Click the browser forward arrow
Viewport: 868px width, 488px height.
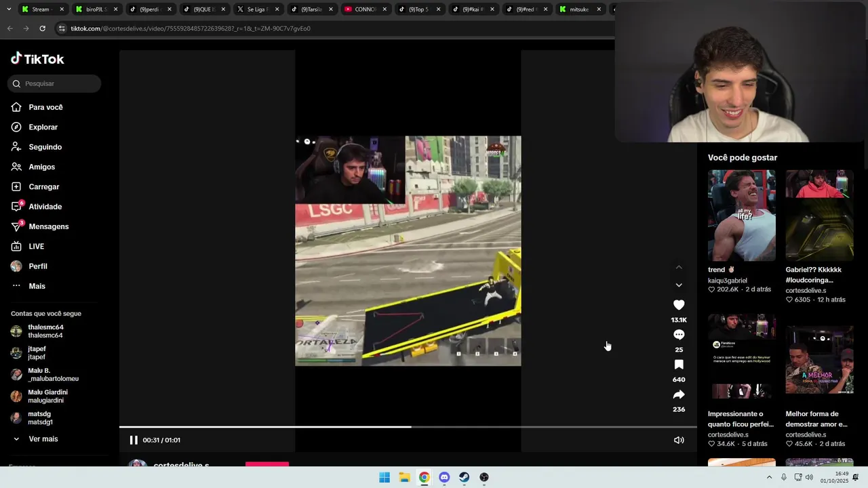pos(26,28)
